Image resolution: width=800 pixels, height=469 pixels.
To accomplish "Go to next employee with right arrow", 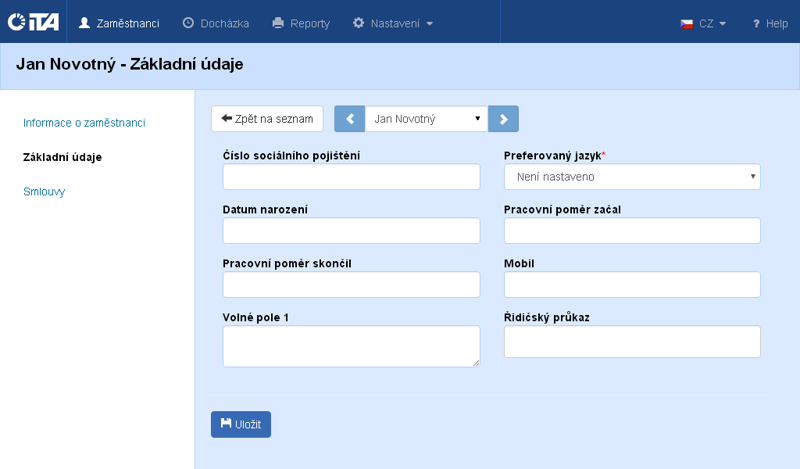I will (x=503, y=119).
